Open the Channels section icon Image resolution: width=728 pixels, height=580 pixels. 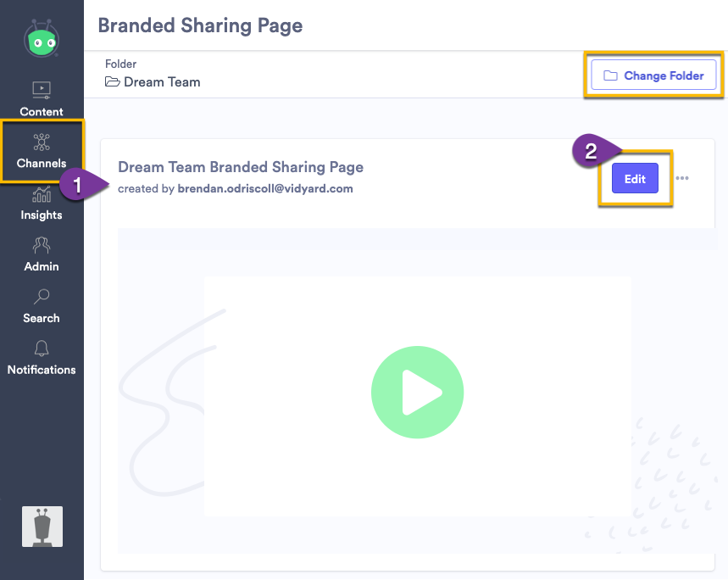[42, 142]
